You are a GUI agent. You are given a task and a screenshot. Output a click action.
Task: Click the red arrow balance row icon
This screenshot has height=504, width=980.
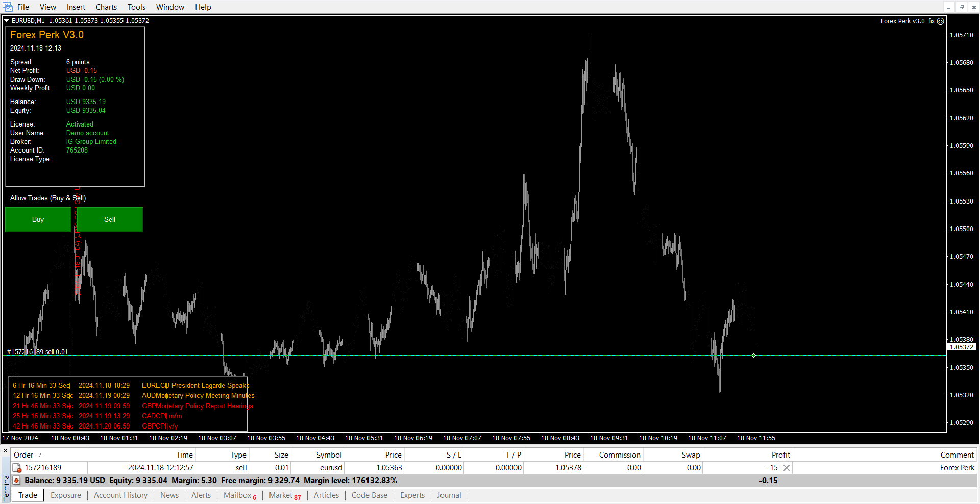point(17,481)
